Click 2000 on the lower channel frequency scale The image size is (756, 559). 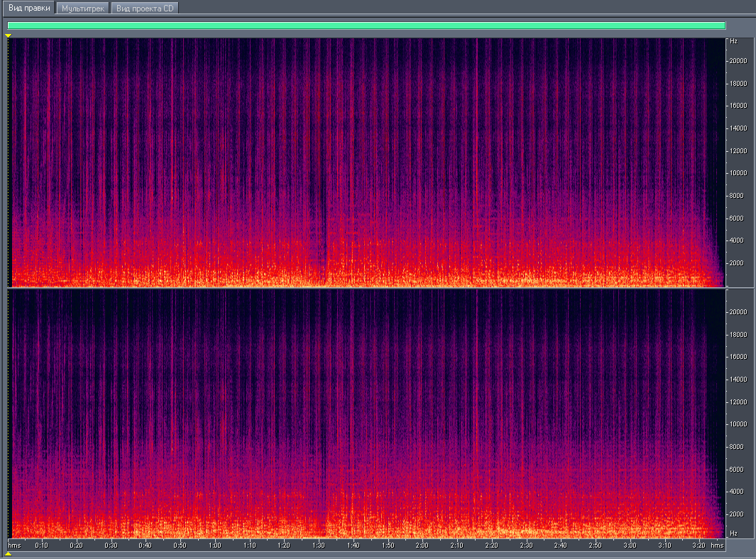(x=737, y=514)
